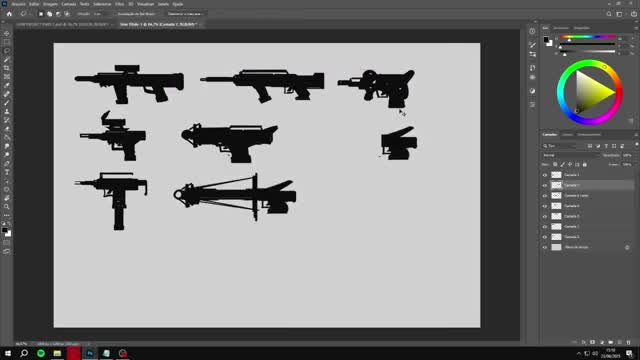The height and width of the screenshot is (360, 640).
Task: Lock all attributes of the layer
Action: pos(585,164)
